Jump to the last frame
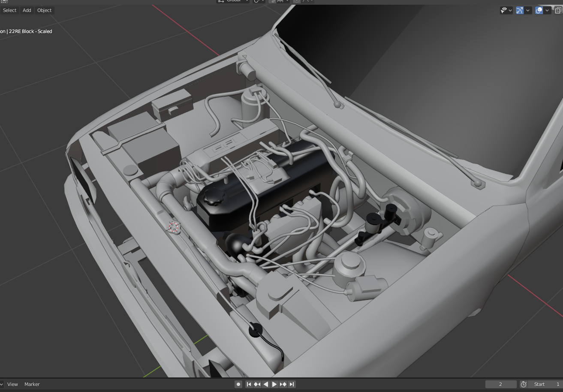563x392 pixels. pos(292,384)
